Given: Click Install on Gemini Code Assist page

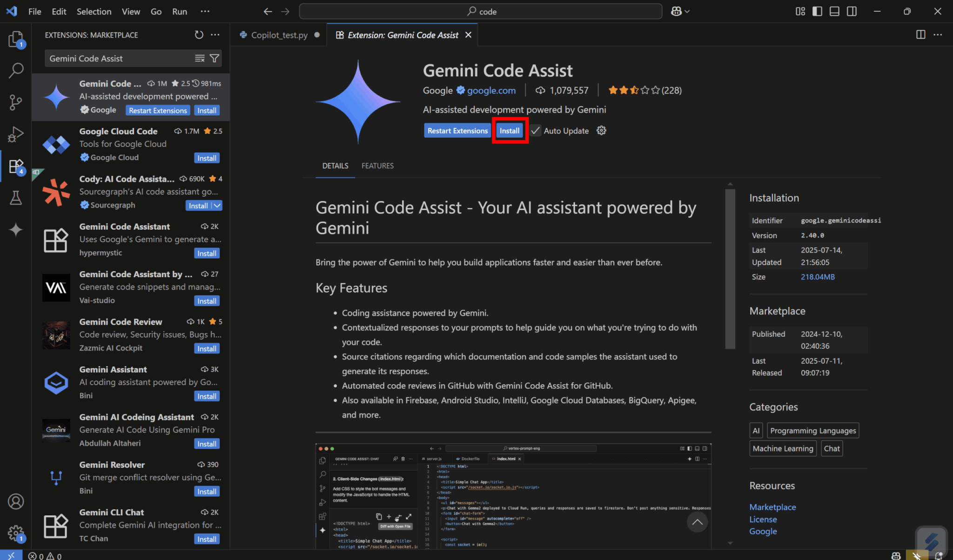Looking at the screenshot, I should click(x=510, y=131).
